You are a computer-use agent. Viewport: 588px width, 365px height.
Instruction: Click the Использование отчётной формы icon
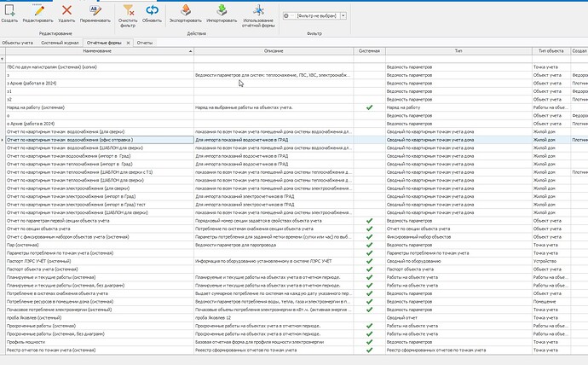[258, 10]
